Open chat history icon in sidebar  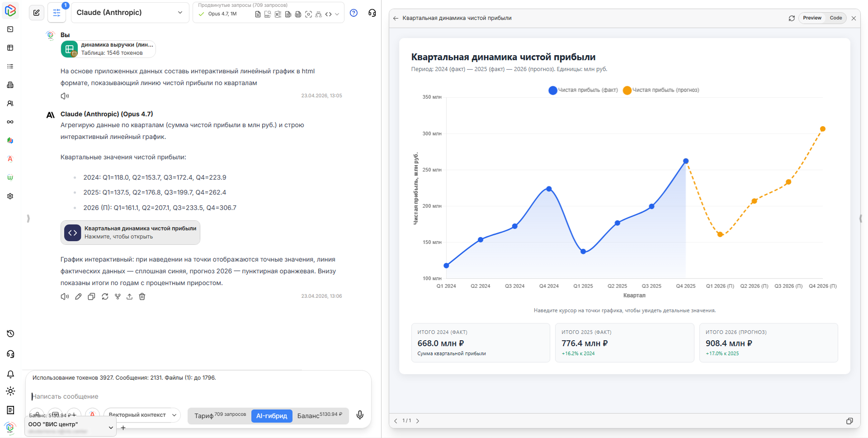[x=10, y=333]
